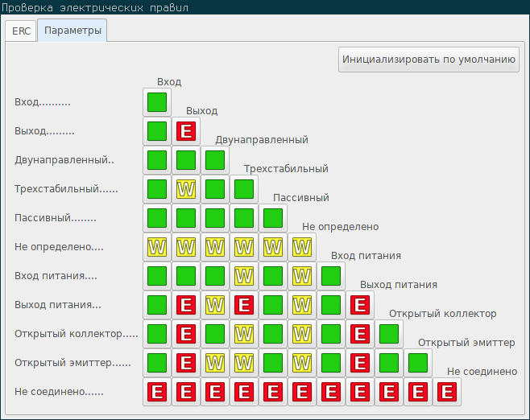Image resolution: width=530 pixels, height=420 pixels.
Task: Toggle the Вход row, Вход column green cell
Action: (x=157, y=102)
